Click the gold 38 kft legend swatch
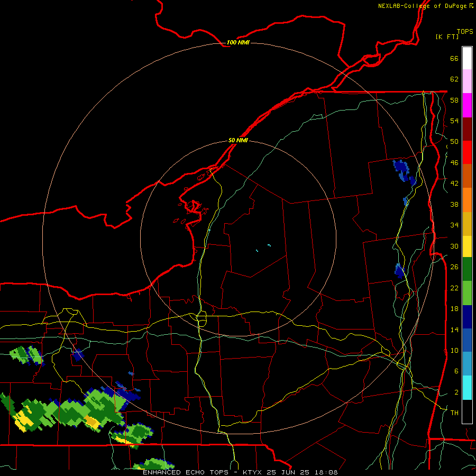 467,223
